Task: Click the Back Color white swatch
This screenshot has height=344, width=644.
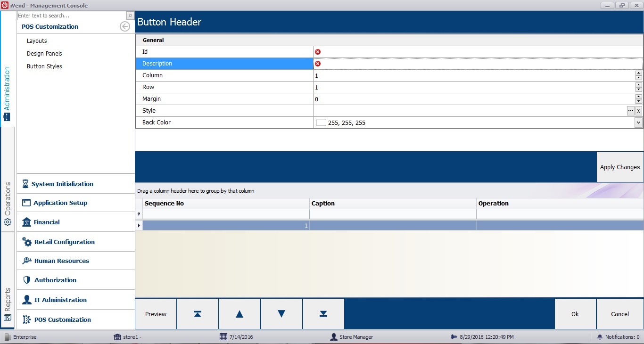Action: (x=321, y=123)
